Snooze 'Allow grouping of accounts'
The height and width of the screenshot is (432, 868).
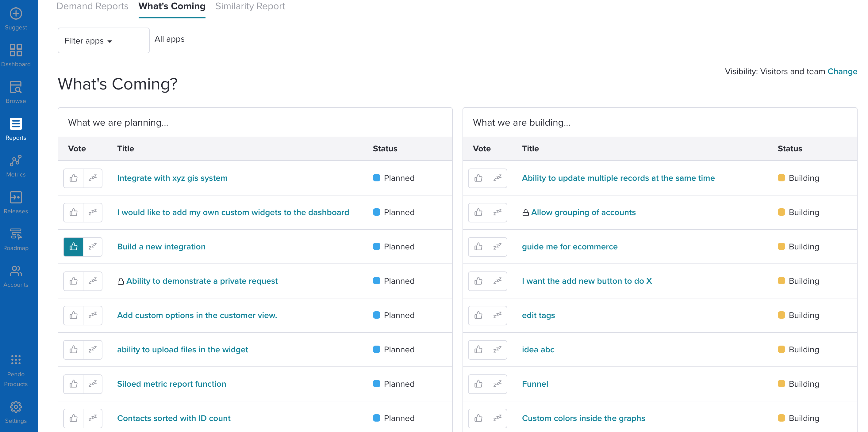[x=497, y=212]
